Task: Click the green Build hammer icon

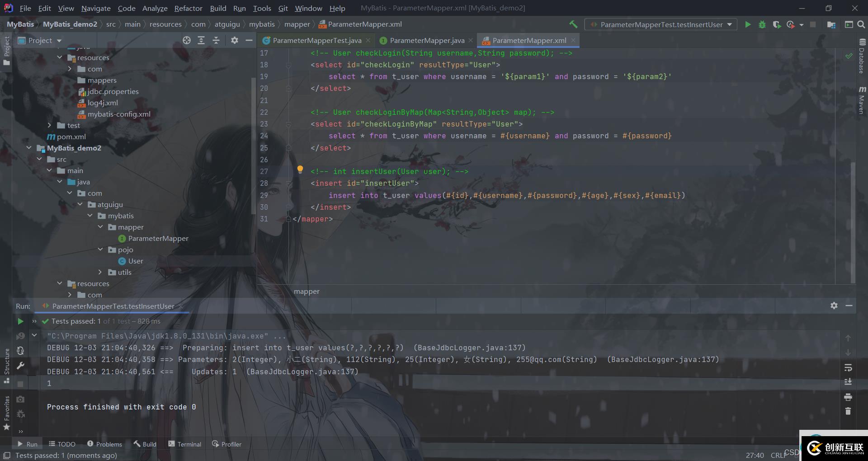Action: tap(573, 24)
